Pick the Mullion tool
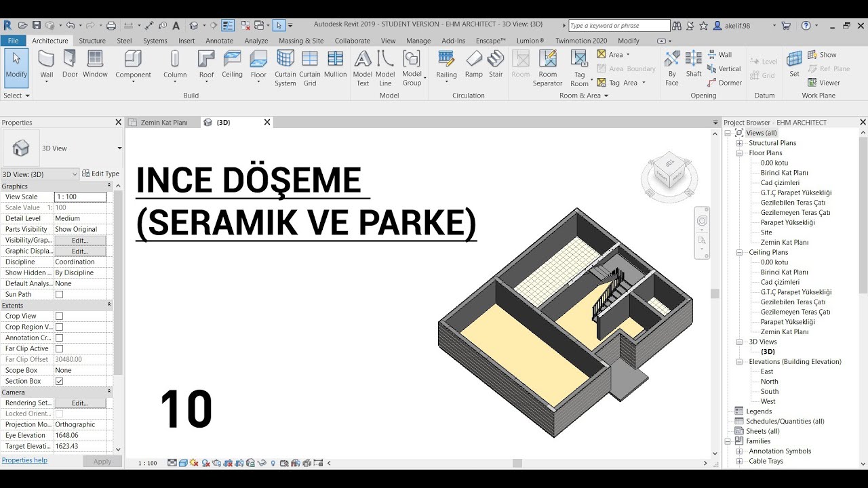This screenshot has height=488, width=868. [335, 64]
